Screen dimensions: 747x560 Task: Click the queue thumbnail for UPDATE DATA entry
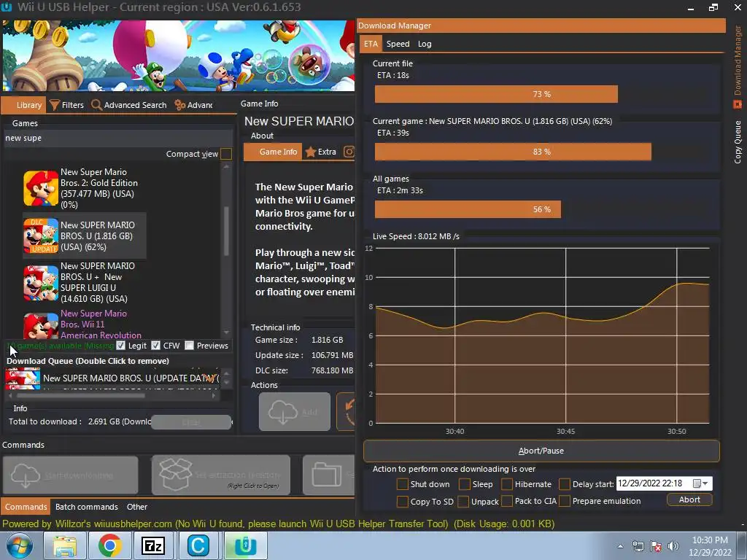tap(23, 378)
